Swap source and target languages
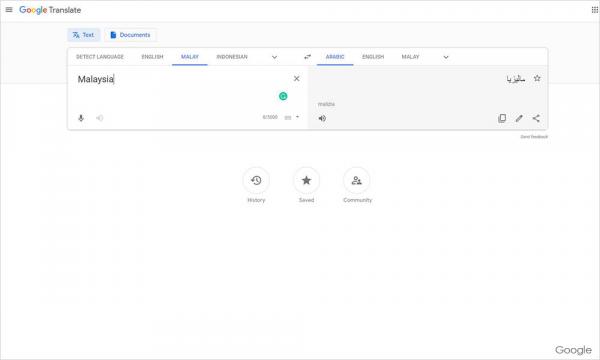Image resolution: width=600 pixels, height=360 pixels. 307,57
